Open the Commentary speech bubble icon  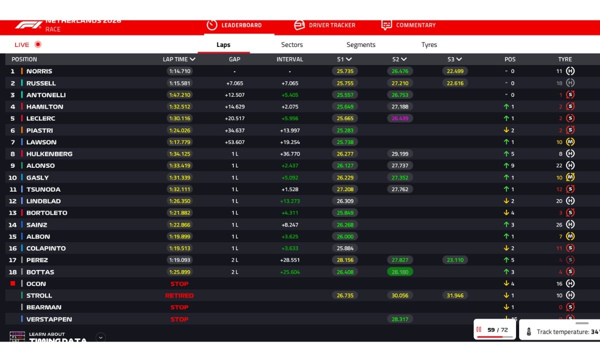pyautogui.click(x=386, y=25)
